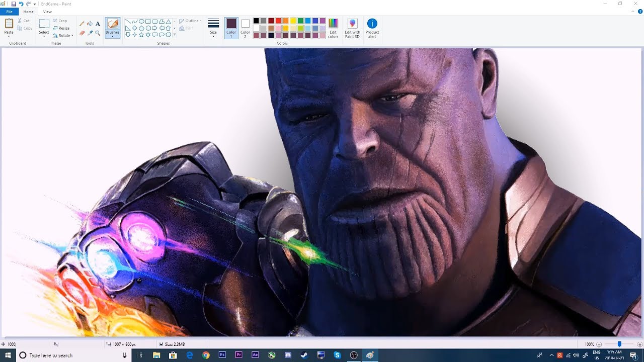This screenshot has height=362, width=644.
Task: Click the zoom slider handle in status bar
Action: click(619, 344)
